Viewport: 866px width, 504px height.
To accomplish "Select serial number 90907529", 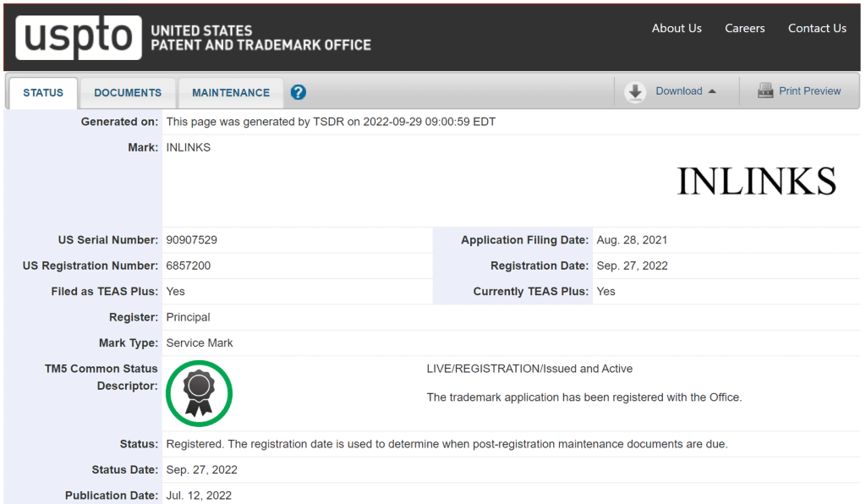I will tap(192, 240).
